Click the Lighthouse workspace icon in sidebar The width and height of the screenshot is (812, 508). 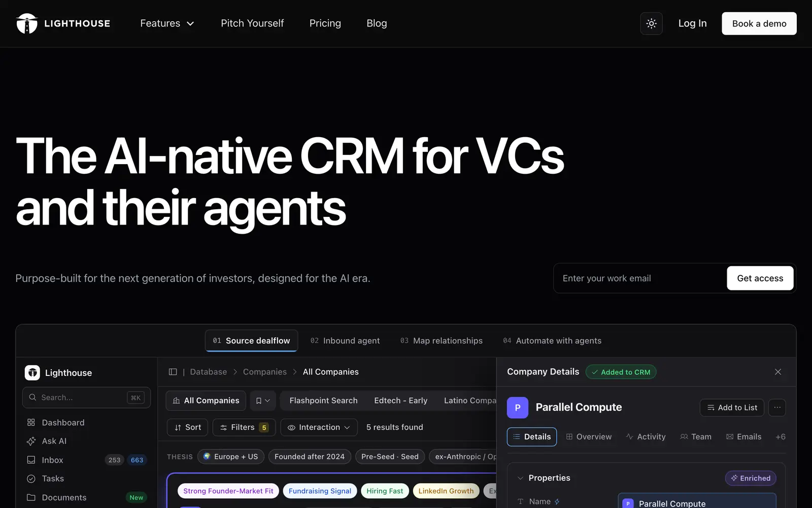tap(32, 372)
